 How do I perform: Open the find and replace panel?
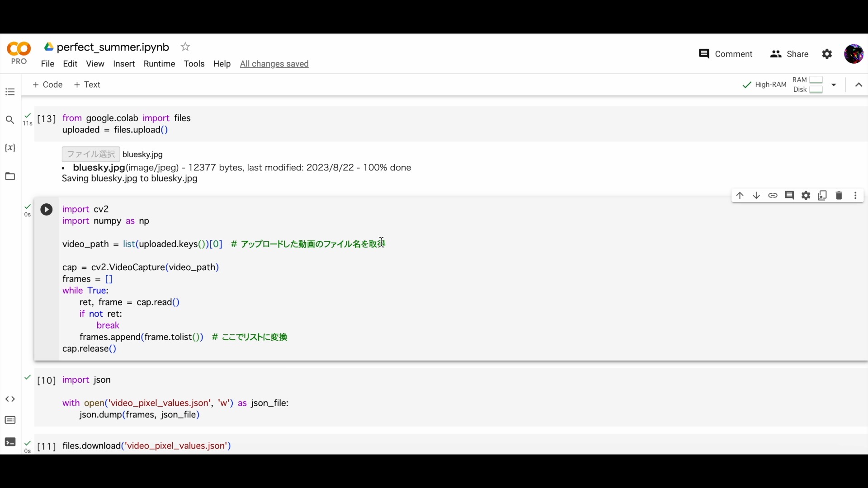click(10, 120)
